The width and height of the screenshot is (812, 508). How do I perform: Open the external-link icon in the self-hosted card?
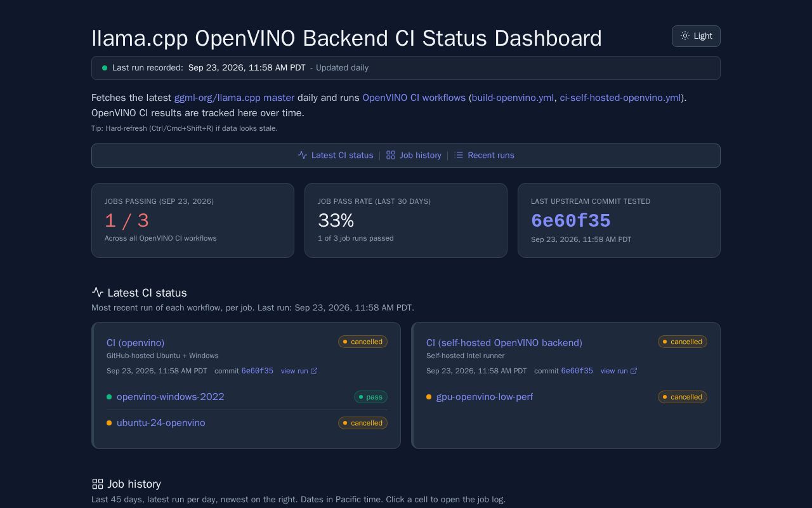coord(634,371)
